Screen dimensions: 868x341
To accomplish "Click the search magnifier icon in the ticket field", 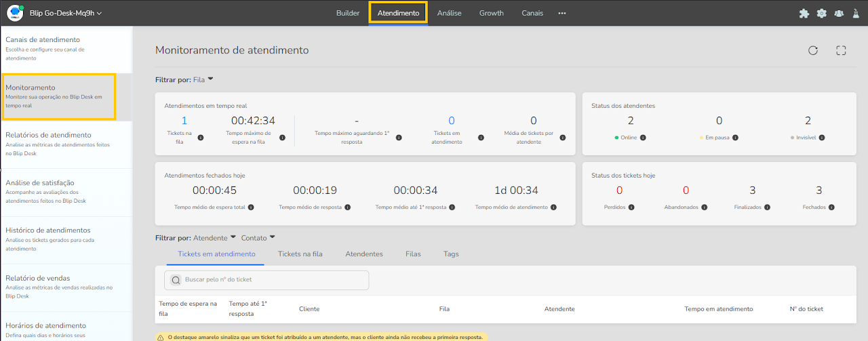I will coord(176,280).
